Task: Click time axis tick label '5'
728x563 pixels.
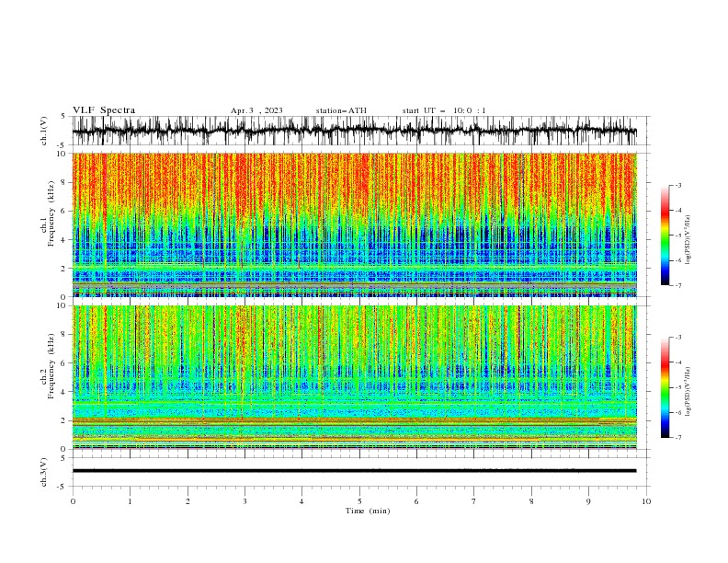Action: (359, 501)
